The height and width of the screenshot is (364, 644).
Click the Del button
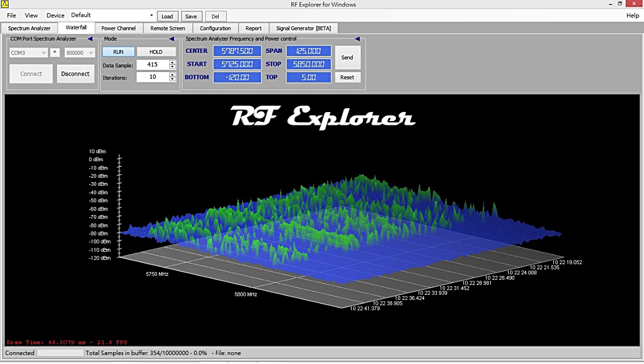216,17
